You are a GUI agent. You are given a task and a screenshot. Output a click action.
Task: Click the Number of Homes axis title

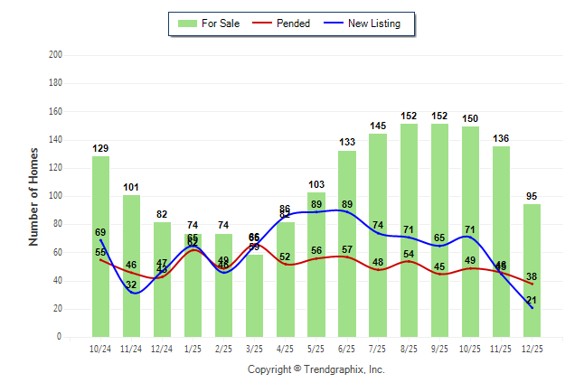[x=34, y=196]
